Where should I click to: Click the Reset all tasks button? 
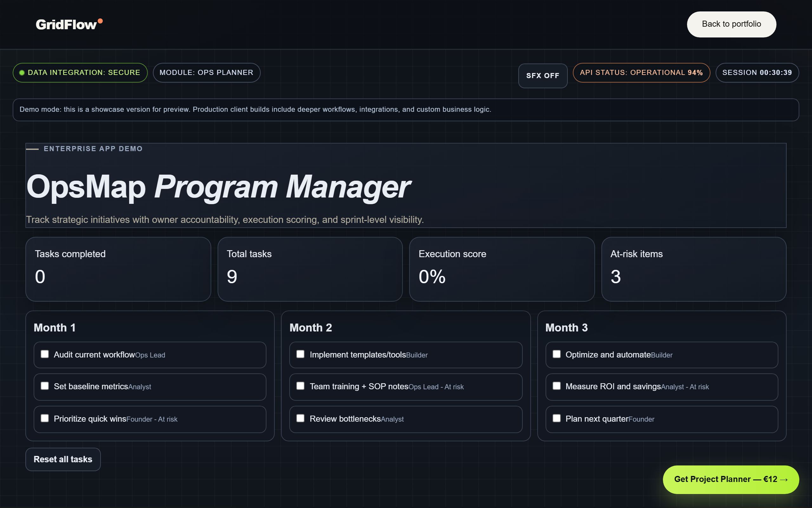[63, 459]
